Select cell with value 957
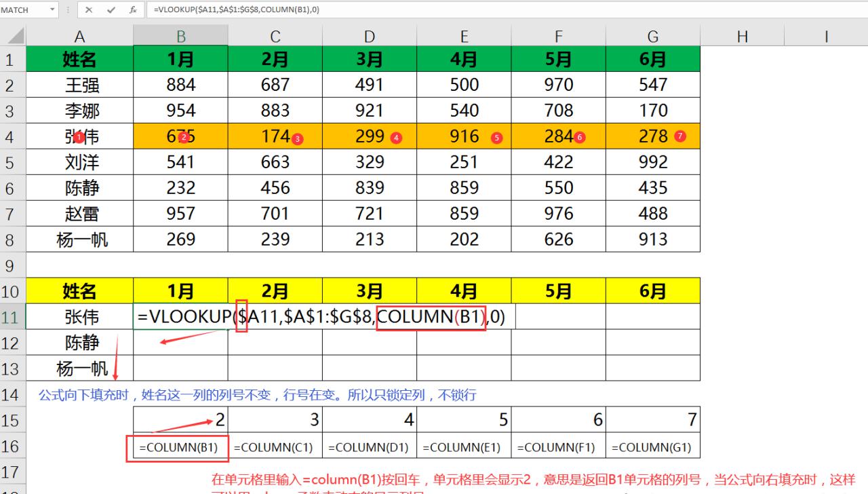 pyautogui.click(x=180, y=214)
